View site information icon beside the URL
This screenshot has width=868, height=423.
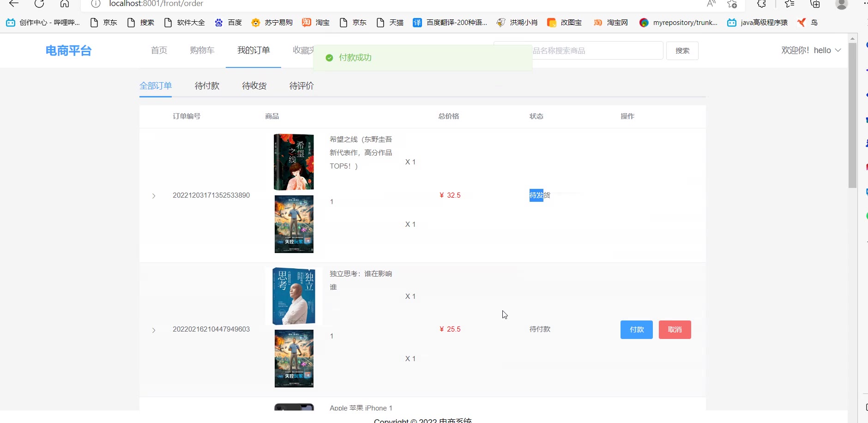[x=96, y=4]
